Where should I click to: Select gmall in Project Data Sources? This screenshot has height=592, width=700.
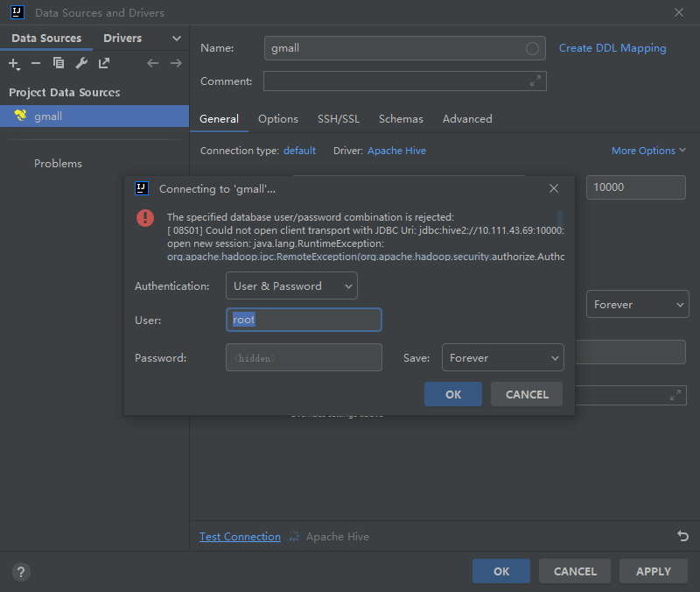48,116
